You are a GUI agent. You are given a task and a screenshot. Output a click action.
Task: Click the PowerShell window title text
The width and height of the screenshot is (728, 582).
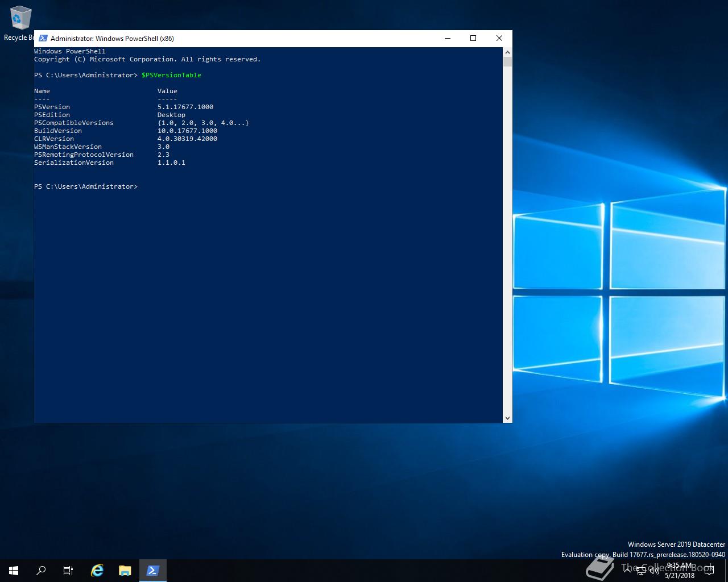point(112,39)
